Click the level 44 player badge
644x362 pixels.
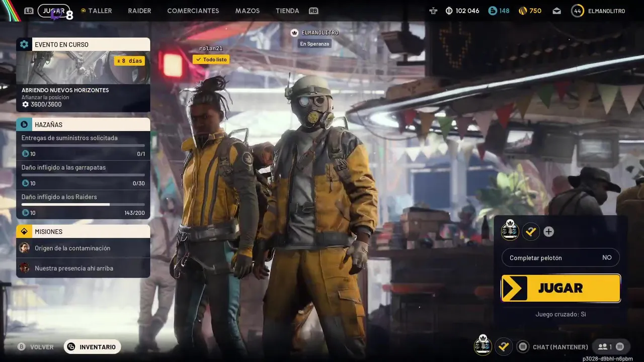(578, 11)
